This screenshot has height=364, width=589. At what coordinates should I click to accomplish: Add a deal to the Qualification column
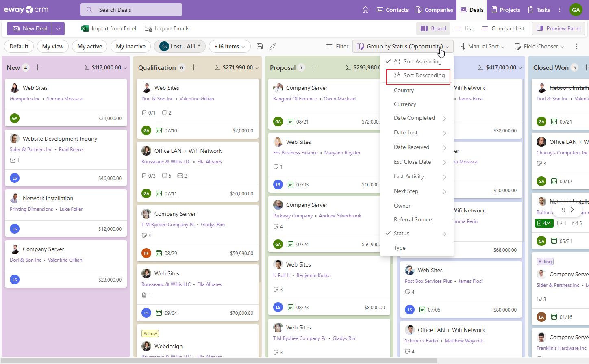194,67
